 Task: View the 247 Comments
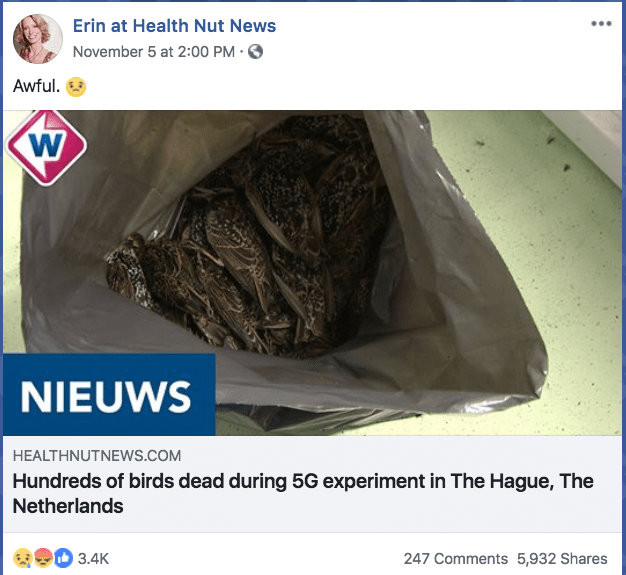pos(456,559)
